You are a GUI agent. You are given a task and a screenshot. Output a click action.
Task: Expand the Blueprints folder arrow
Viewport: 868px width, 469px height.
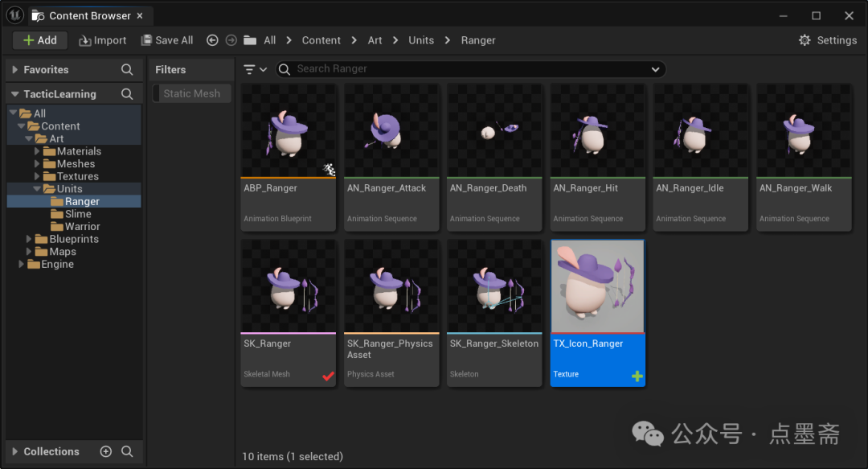[x=29, y=239]
